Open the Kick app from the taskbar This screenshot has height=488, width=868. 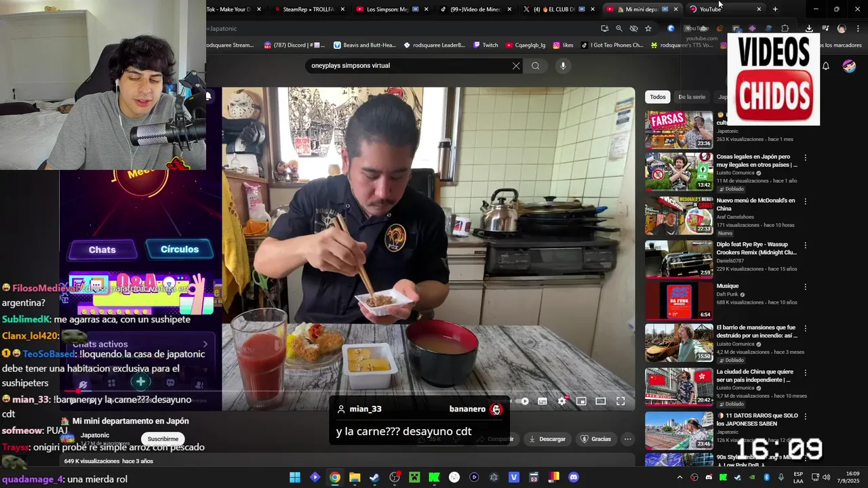(434, 477)
